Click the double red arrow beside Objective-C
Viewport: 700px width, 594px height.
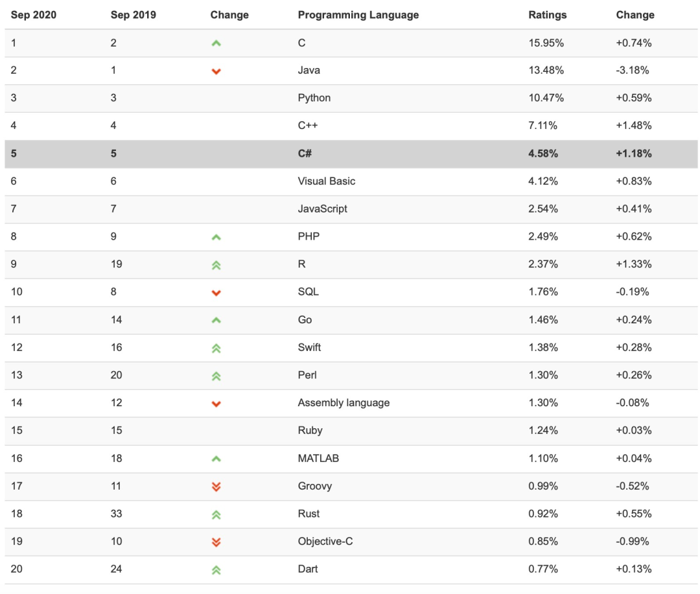(x=216, y=542)
